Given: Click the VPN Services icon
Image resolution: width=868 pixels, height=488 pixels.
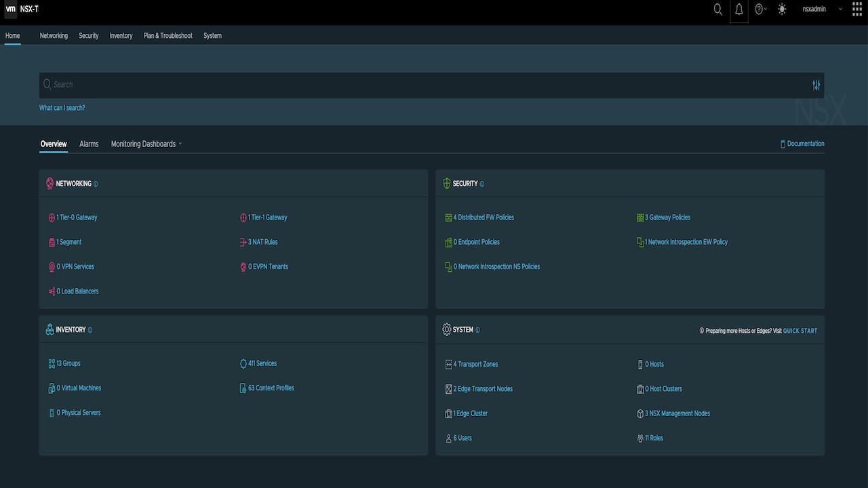Looking at the screenshot, I should 52,267.
